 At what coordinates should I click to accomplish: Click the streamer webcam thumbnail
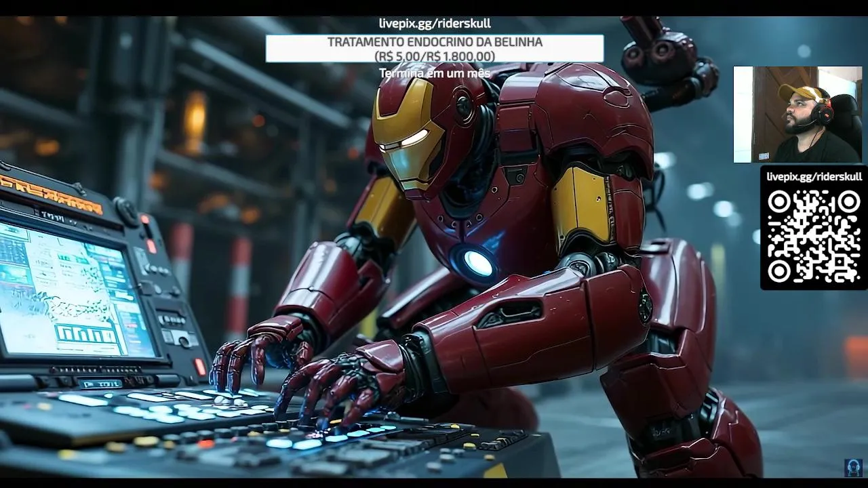click(797, 115)
